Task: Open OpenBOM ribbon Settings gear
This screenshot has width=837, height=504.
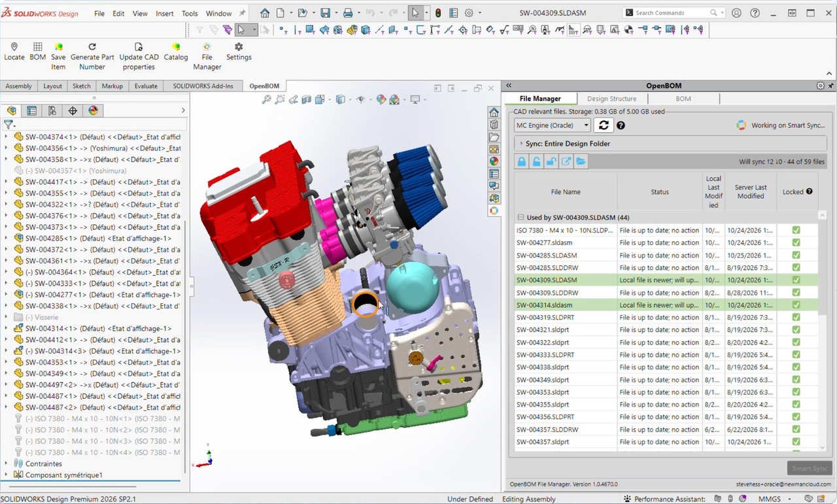Action: (x=239, y=46)
